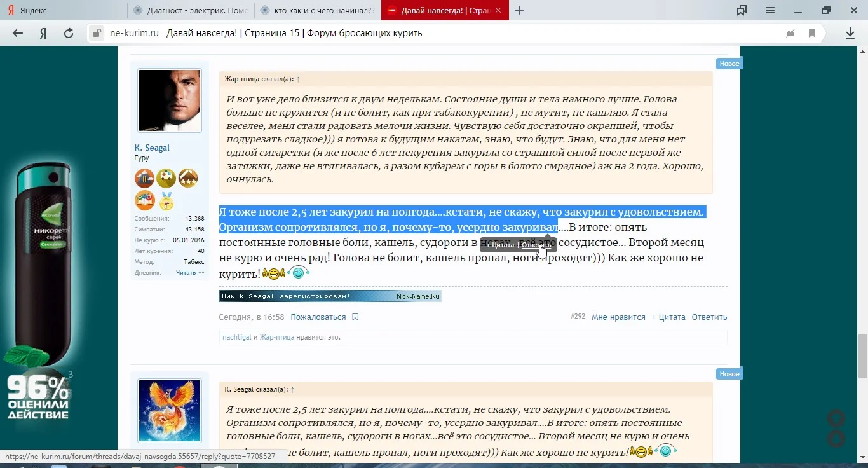Viewport: 868px width, 468px height.
Task: Click the arrow after 'K. Seagal сказал(а):'
Action: (x=292, y=389)
